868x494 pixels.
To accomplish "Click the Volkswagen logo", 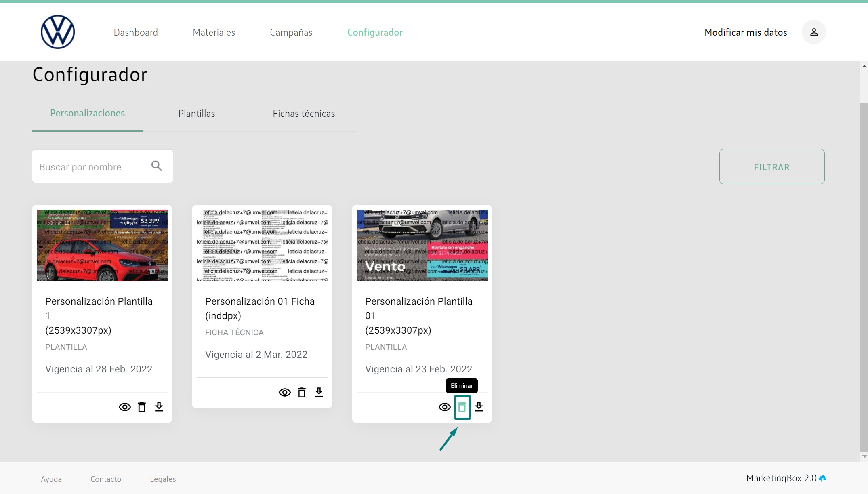I will coord(58,32).
